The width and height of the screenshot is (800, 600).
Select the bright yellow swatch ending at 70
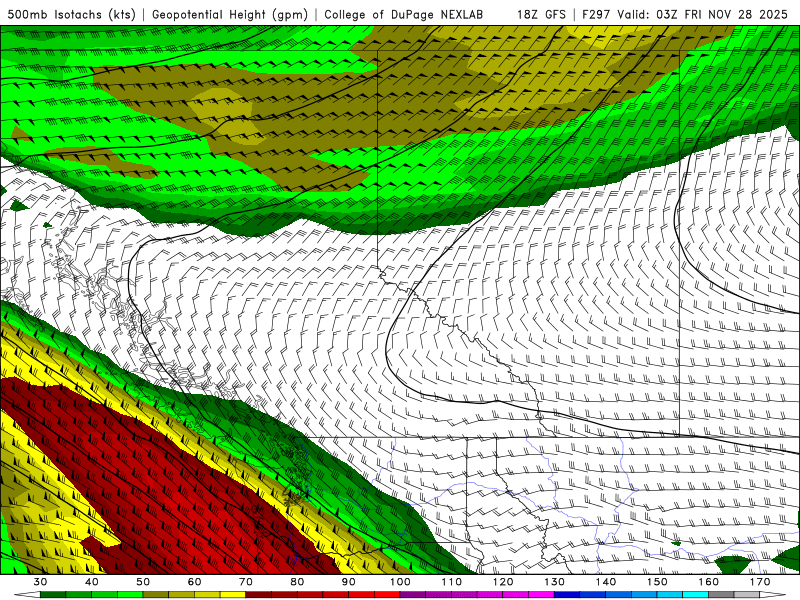click(x=233, y=596)
